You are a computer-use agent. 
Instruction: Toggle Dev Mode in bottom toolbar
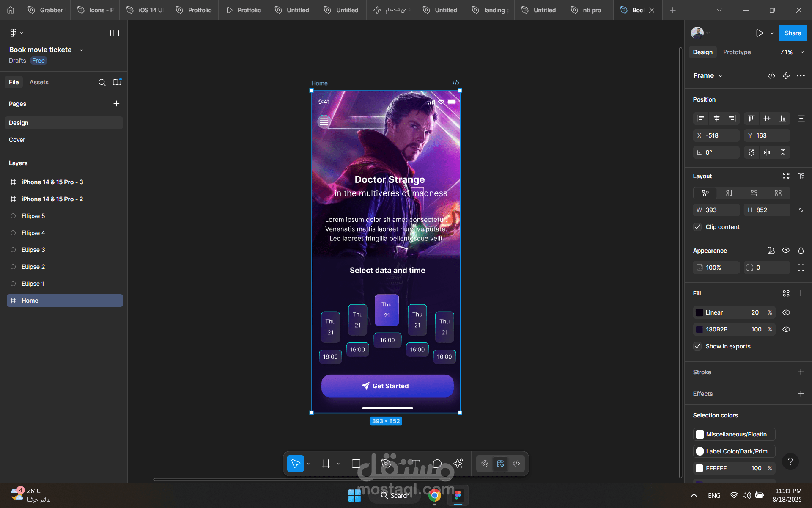coord(516,464)
